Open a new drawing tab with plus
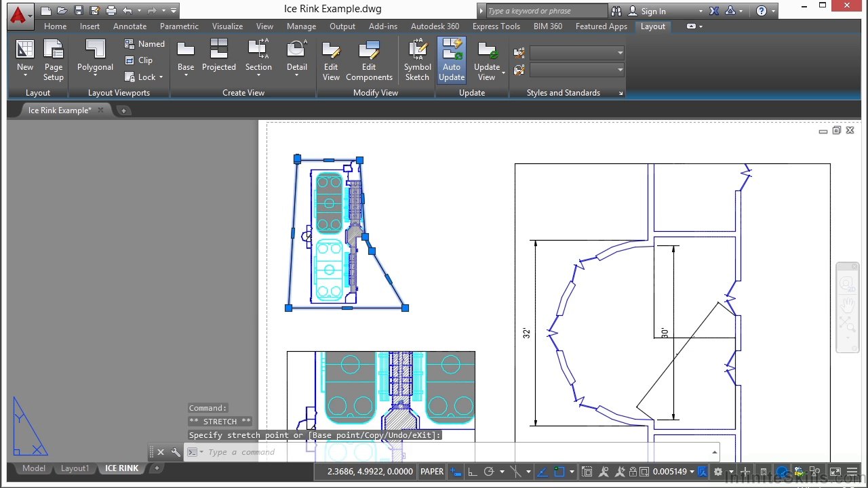 (x=123, y=110)
